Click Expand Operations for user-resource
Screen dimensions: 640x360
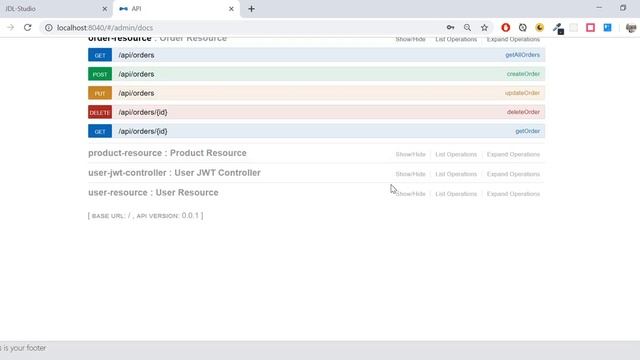513,194
